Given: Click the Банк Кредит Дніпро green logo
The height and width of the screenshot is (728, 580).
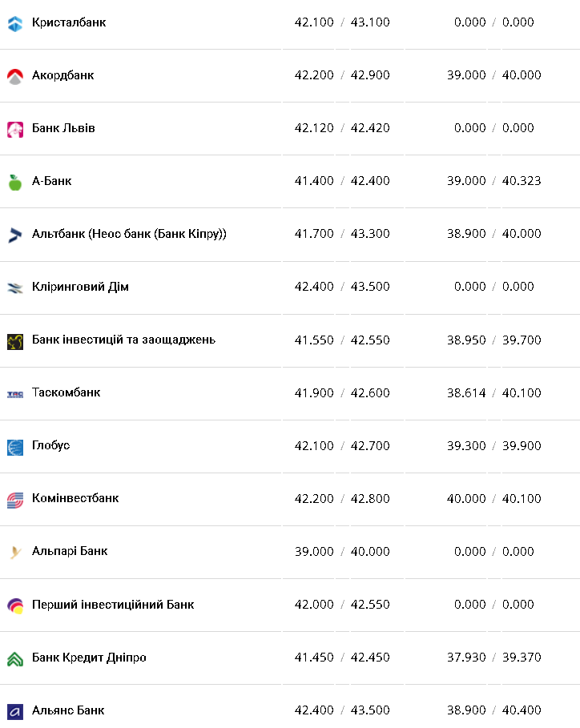Looking at the screenshot, I should click(14, 659).
